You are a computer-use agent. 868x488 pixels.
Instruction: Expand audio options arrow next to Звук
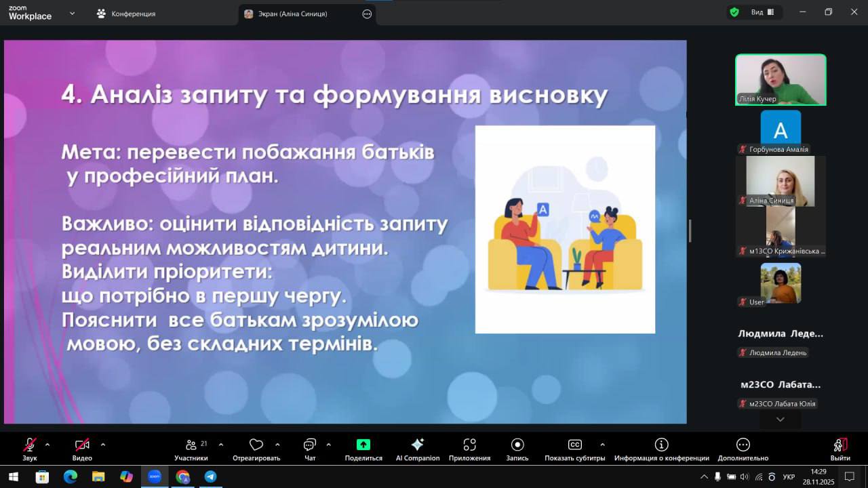tap(47, 445)
